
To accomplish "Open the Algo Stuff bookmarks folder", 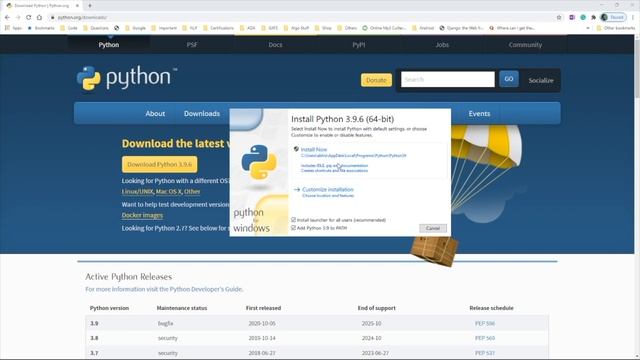I will 296,28.
